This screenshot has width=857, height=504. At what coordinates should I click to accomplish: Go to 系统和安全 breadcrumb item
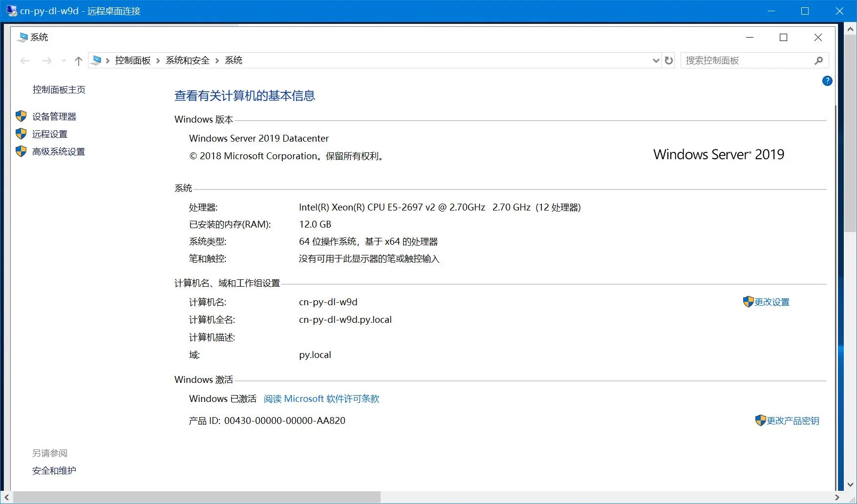coord(187,61)
